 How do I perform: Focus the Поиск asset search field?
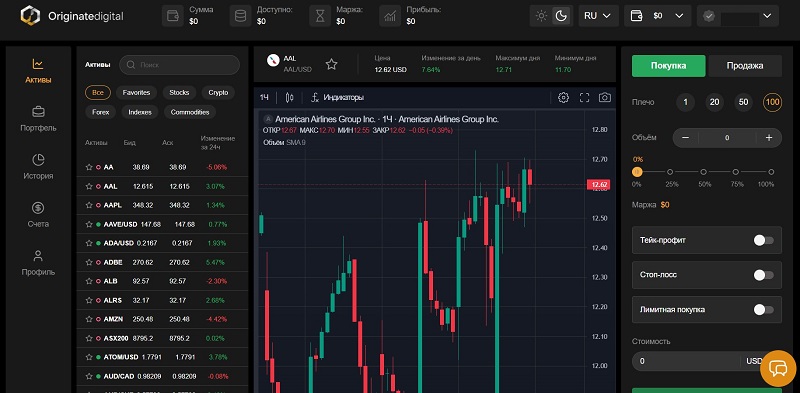180,65
